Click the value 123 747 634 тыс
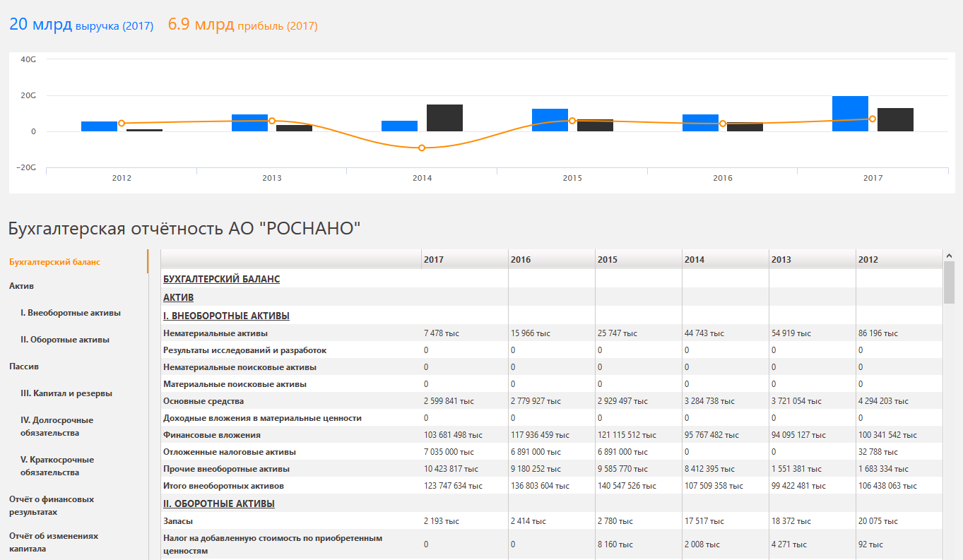The height and width of the screenshot is (560, 963). point(453,486)
